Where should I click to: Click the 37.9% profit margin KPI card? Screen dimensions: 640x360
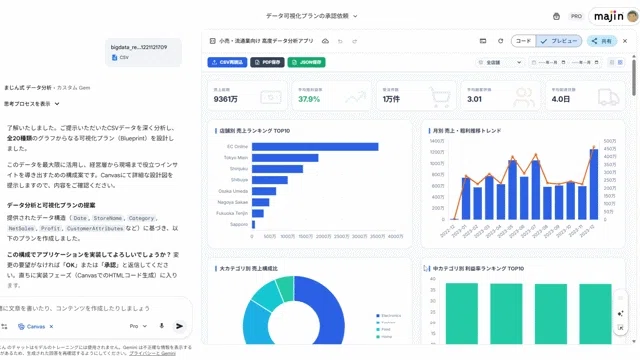pyautogui.click(x=331, y=96)
